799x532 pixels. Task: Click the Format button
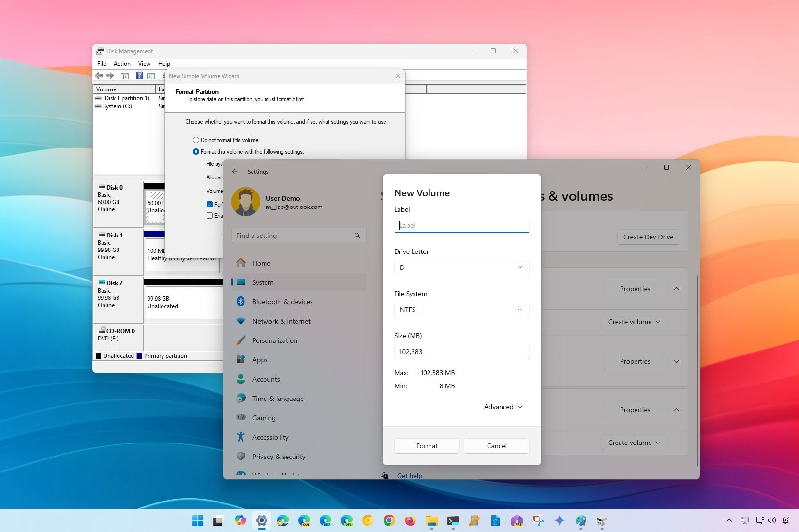point(426,446)
